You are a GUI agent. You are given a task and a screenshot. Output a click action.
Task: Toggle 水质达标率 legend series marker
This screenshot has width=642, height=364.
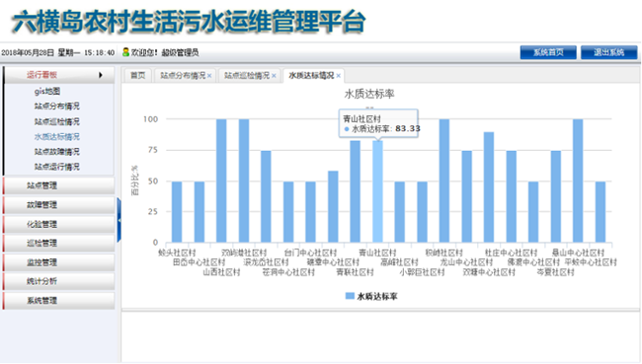coord(350,296)
